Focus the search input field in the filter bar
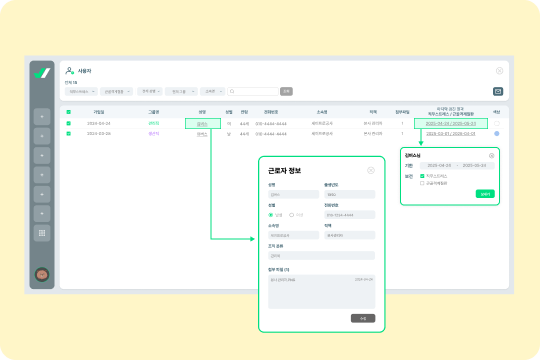This screenshot has height=360, width=540. tap(253, 91)
